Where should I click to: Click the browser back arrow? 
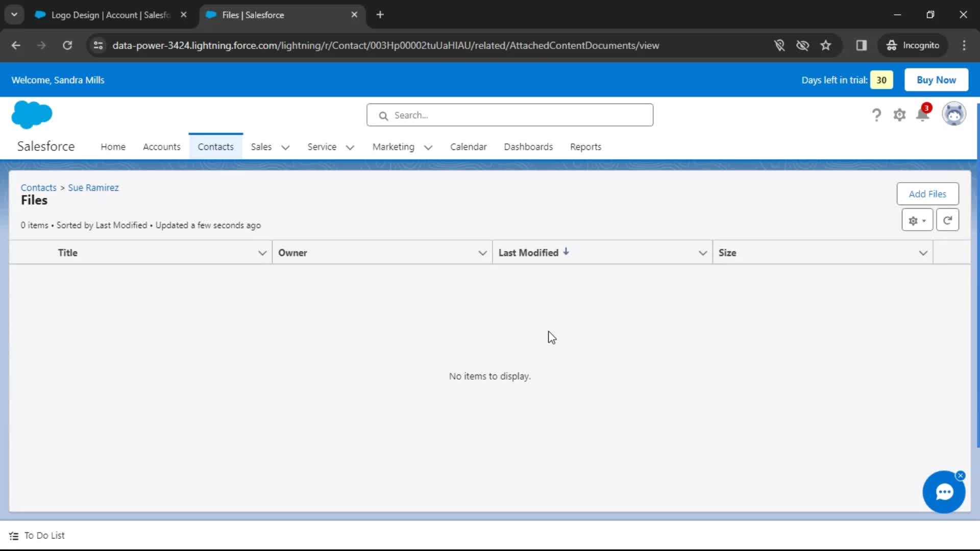click(x=16, y=45)
